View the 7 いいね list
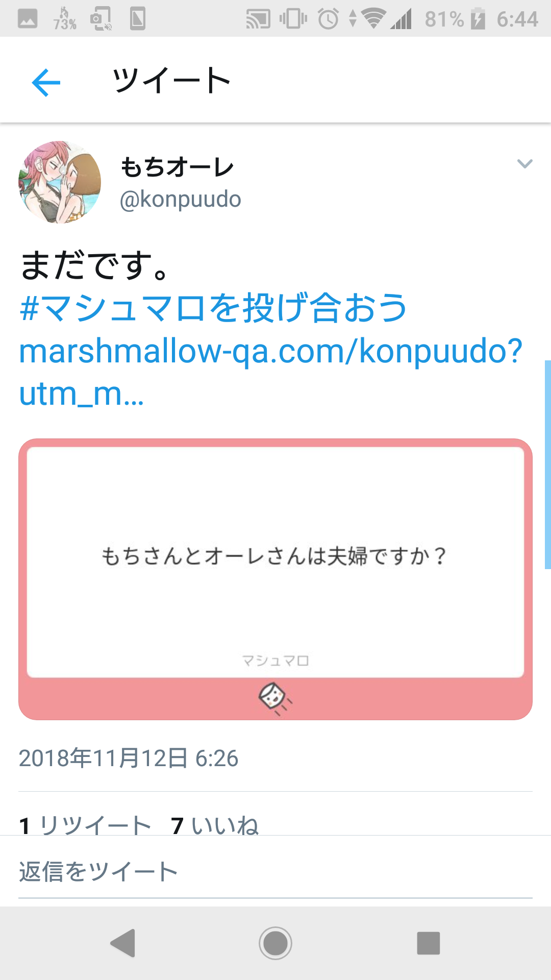 point(215,825)
